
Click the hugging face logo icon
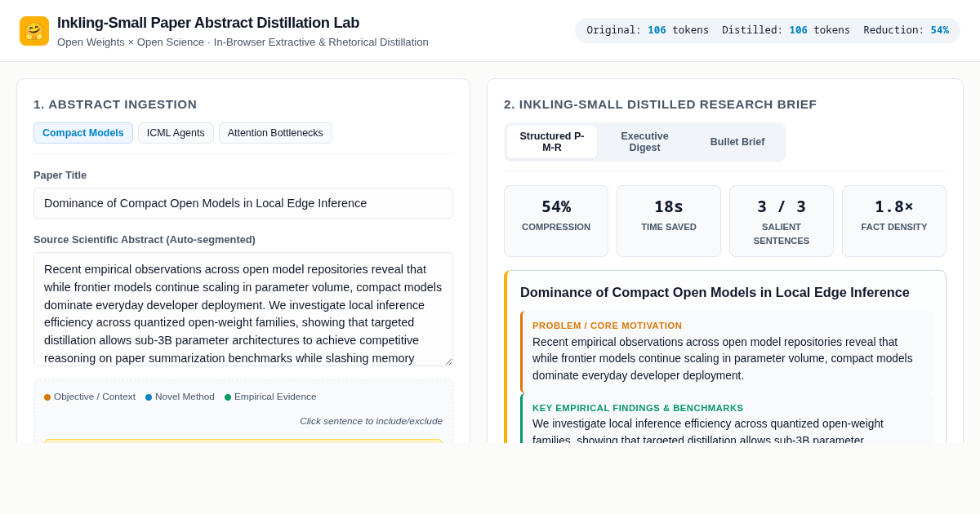coord(34,31)
